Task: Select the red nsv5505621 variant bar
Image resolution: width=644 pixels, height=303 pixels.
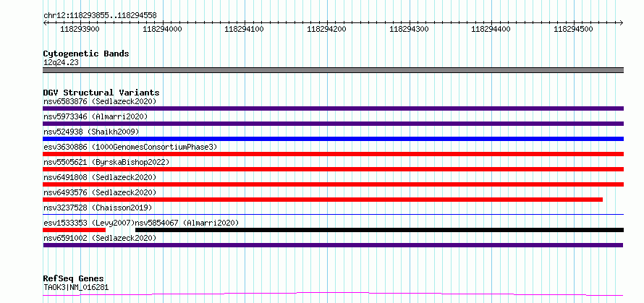Action: [x=333, y=169]
